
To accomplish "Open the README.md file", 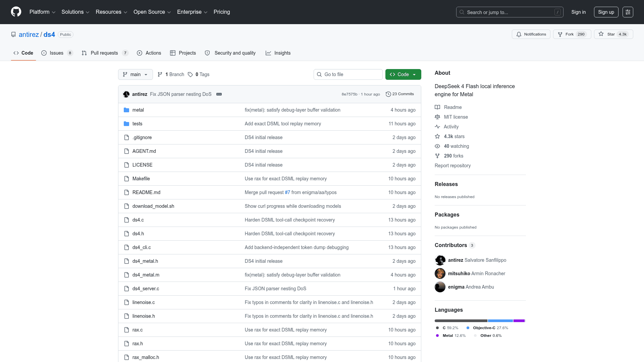I will click(146, 192).
